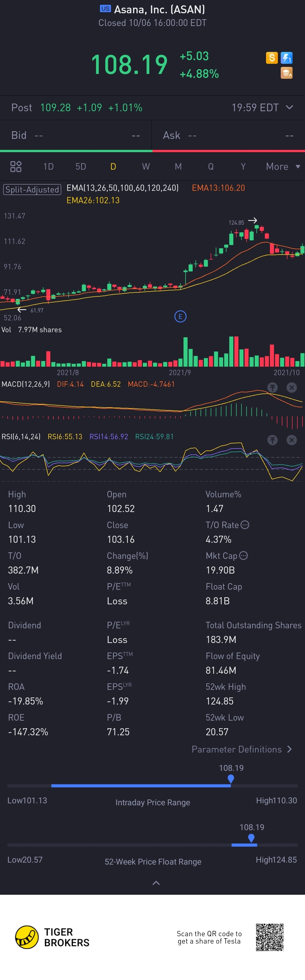
Task: Tap the 'Scan the QR code' promo text
Action: point(209,937)
